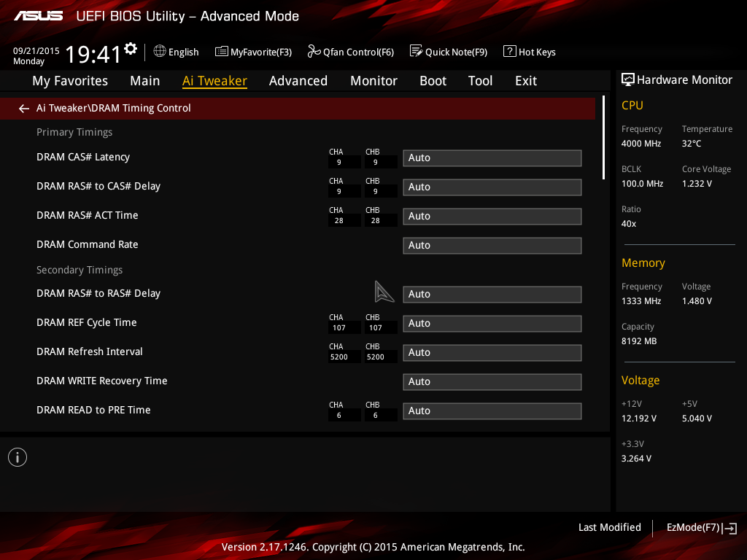Click the CPU Ratio 40x value

click(629, 223)
